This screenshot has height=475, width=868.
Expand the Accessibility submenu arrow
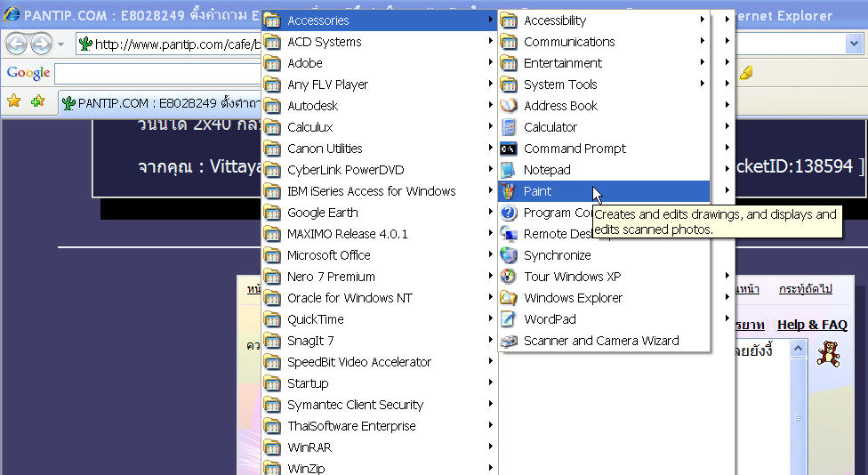pyautogui.click(x=702, y=20)
